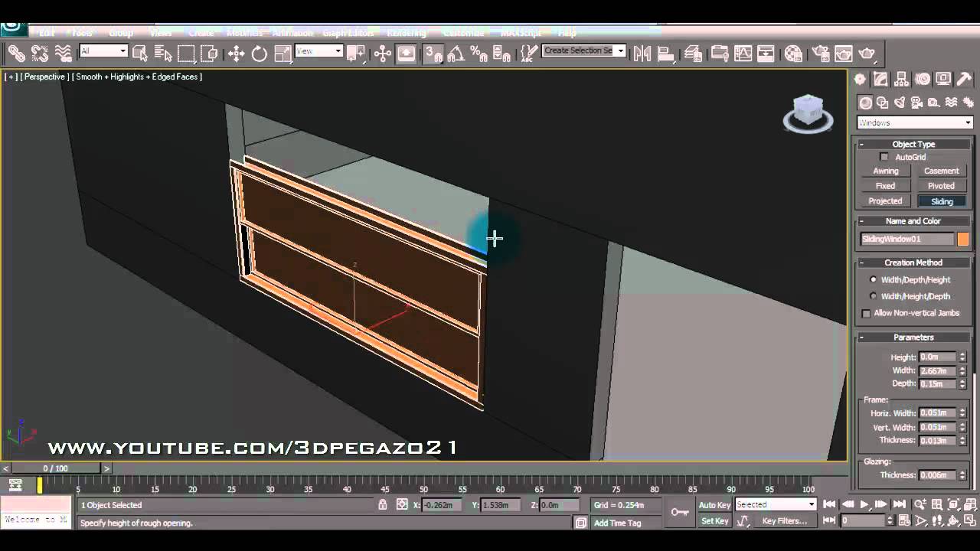Open the Smooth + Highlights shading menu
This screenshot has width=980, height=551.
138,77
